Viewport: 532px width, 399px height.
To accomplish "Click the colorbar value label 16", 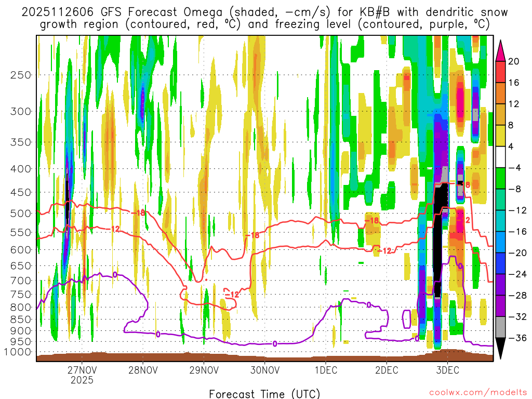I will tap(514, 83).
